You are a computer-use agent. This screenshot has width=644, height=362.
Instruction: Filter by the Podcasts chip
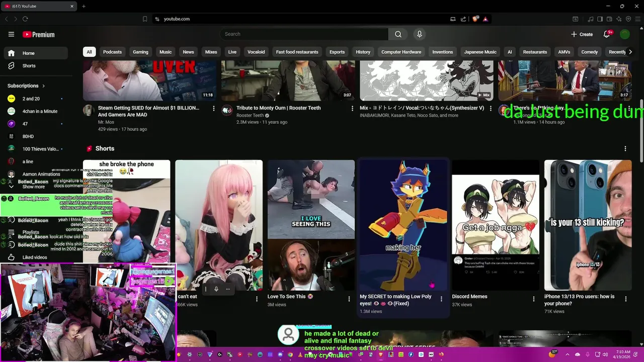pyautogui.click(x=112, y=52)
